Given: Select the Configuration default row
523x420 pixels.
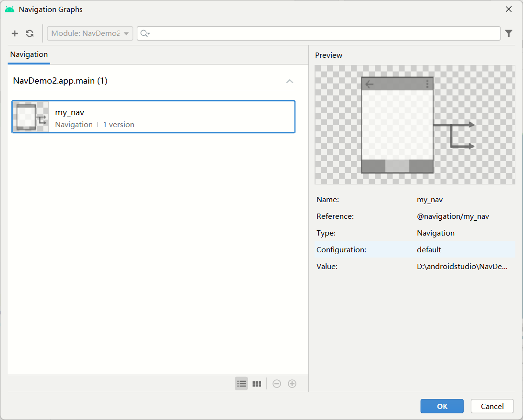Looking at the screenshot, I should [414, 250].
